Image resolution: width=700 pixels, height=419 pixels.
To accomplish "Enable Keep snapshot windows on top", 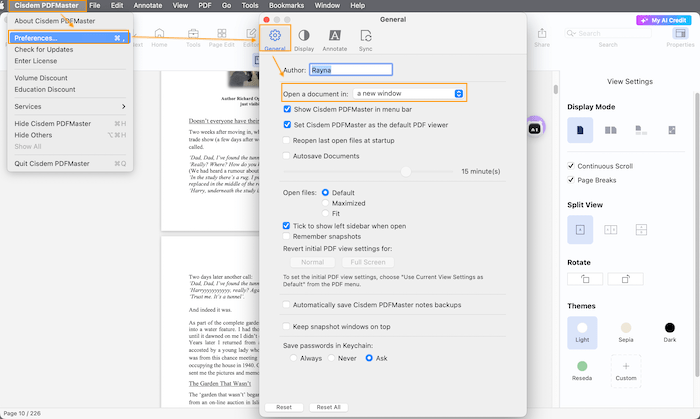I will [x=286, y=327].
